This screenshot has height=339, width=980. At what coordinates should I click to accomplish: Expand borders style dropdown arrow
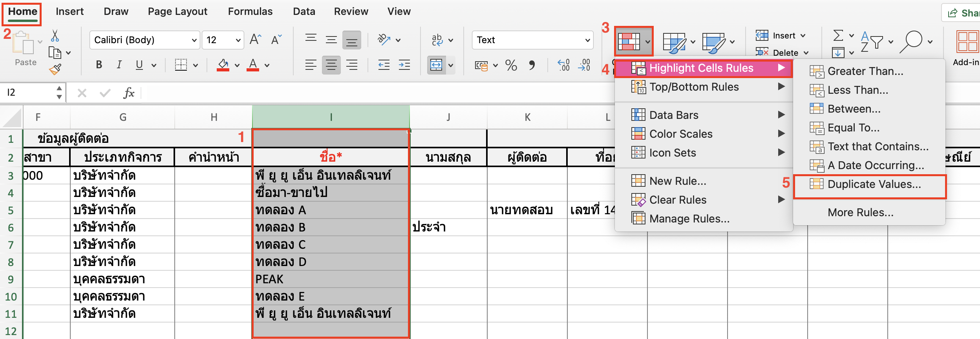click(196, 65)
